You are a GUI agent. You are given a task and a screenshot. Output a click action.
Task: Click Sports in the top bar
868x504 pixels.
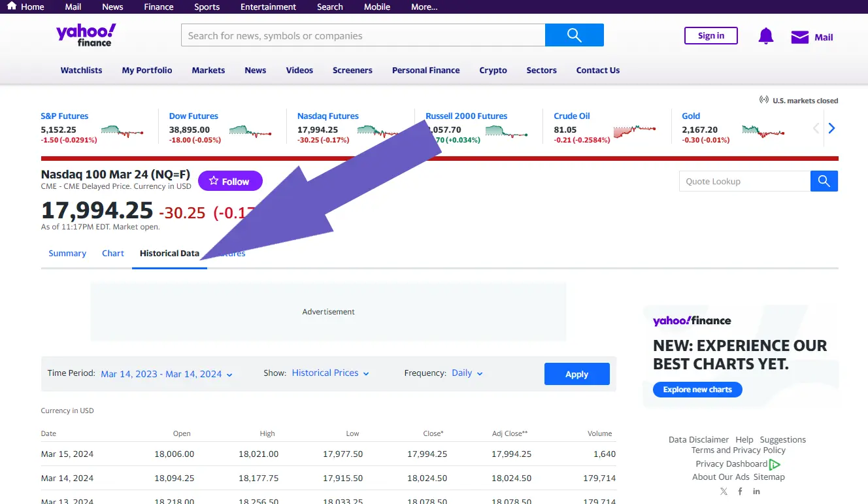(207, 7)
